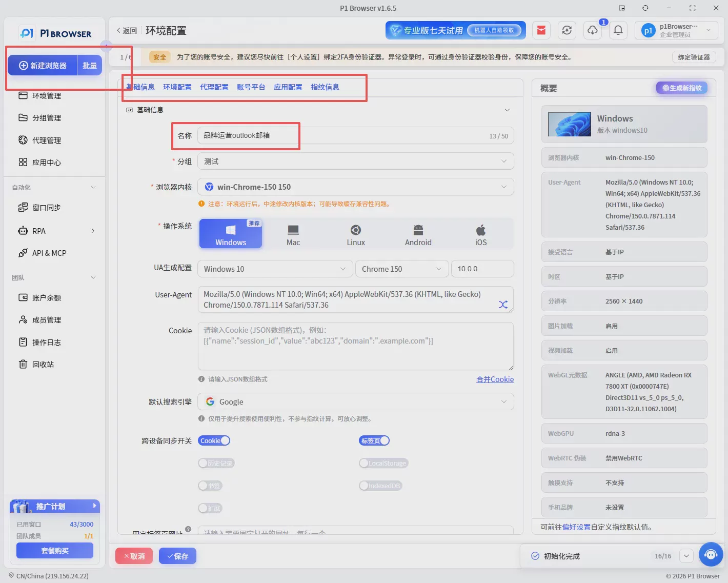Viewport: 728px width, 583px height.
Task: Open the customer support chat bubble
Action: tap(711, 555)
